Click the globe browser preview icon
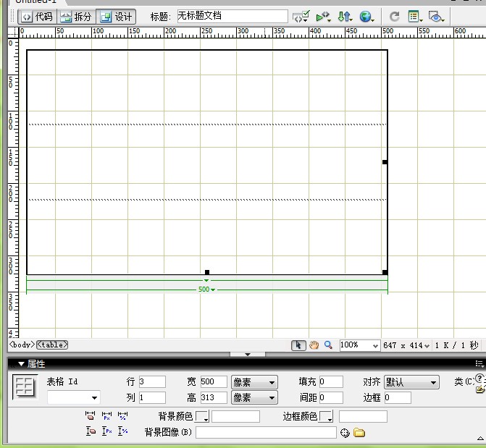The width and height of the screenshot is (486, 448). click(366, 17)
